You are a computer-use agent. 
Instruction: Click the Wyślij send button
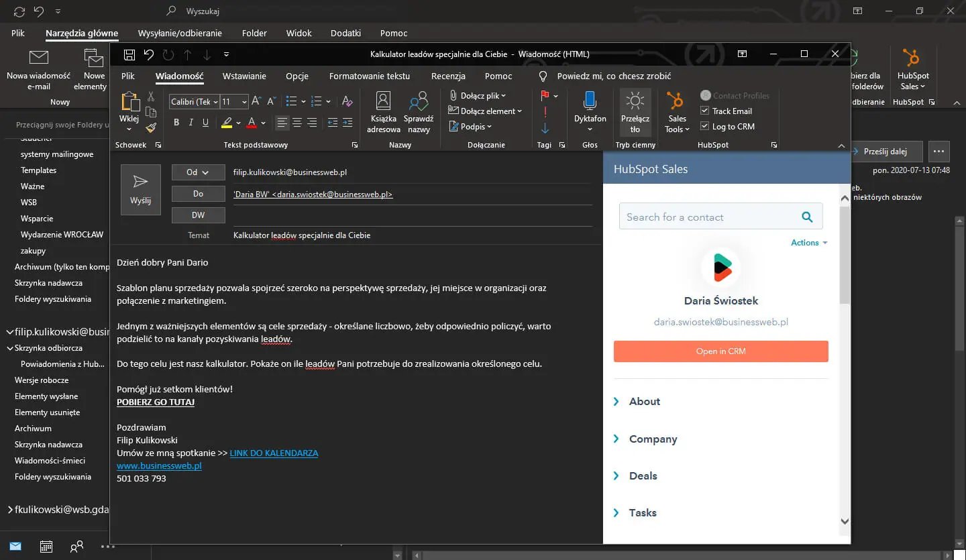(141, 190)
